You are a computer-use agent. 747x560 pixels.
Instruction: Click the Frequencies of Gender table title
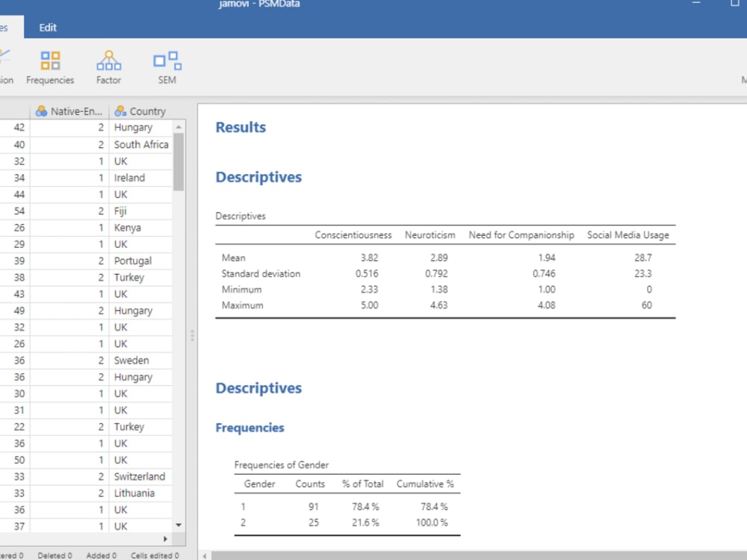pyautogui.click(x=281, y=464)
